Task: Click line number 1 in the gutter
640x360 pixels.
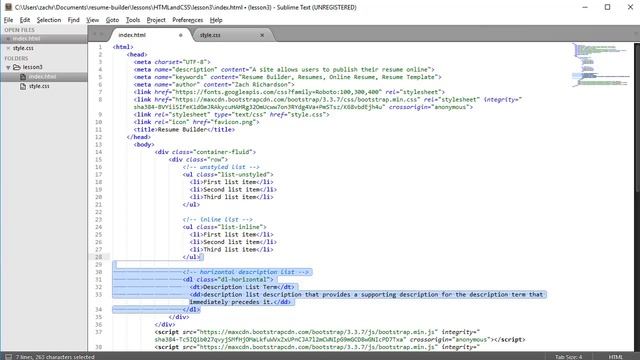Action: point(100,47)
